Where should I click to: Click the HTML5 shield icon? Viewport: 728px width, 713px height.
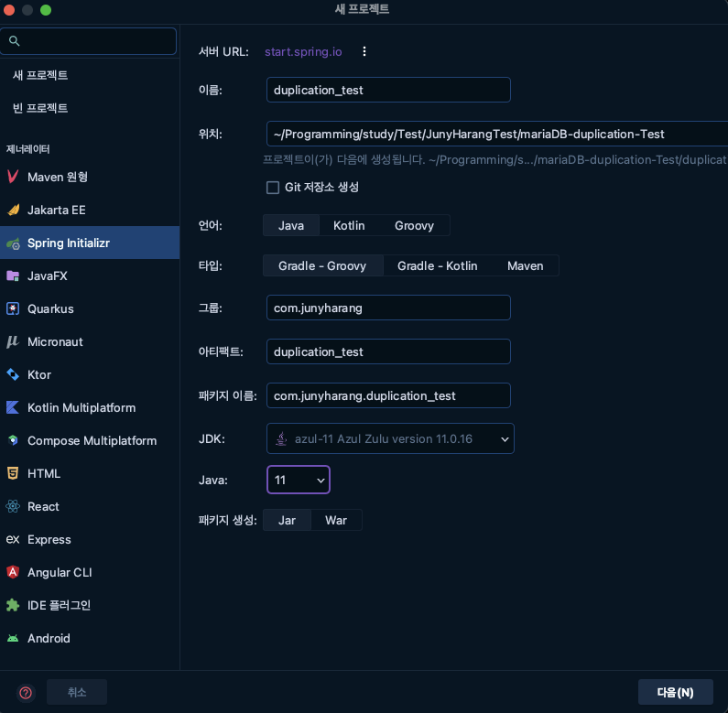pos(13,473)
